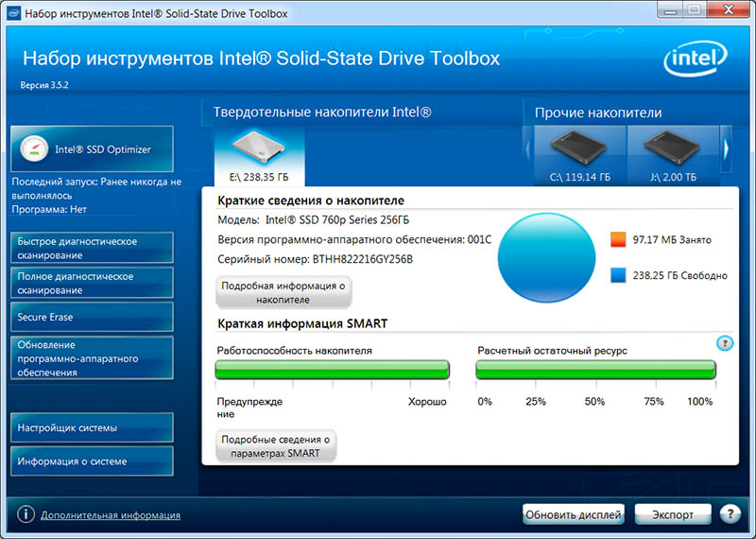Open the Intel SSD Optimizer tool
Viewport: 756px width, 539px height.
click(92, 149)
